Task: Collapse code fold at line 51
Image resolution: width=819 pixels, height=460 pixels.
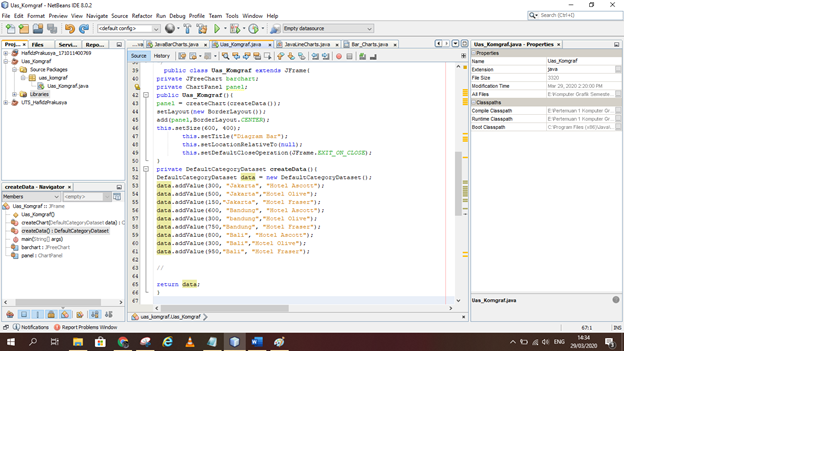Action: point(146,169)
